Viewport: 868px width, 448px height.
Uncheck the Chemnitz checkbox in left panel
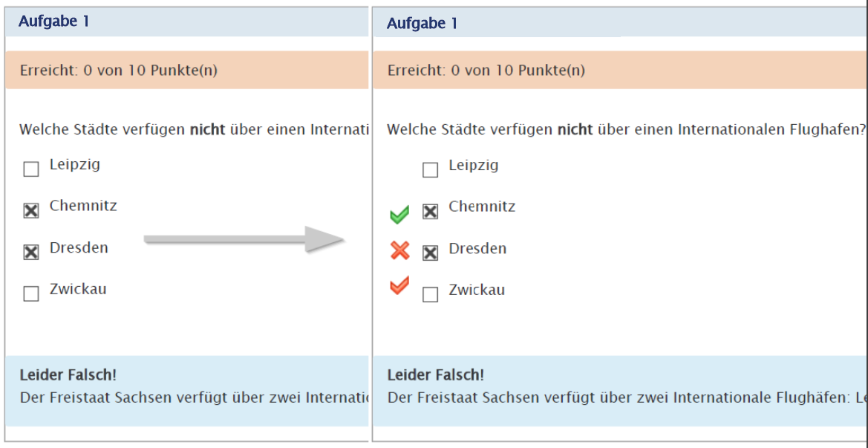(x=31, y=211)
